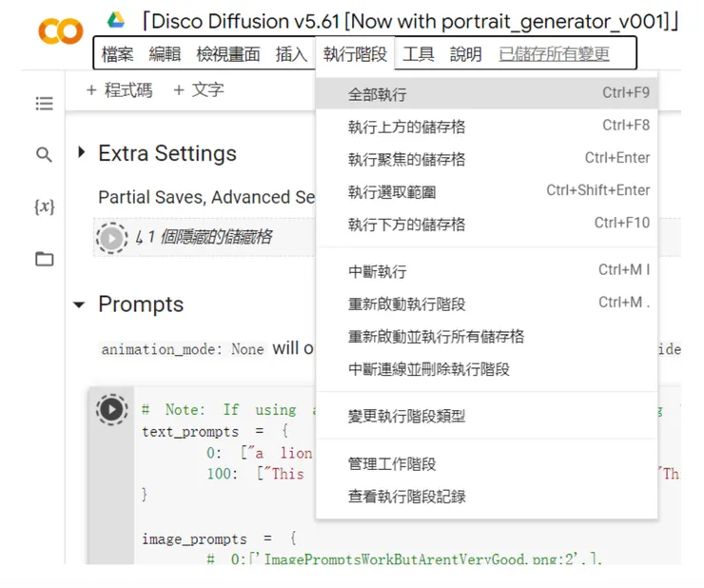This screenshot has height=588, width=704.
Task: Expand the 1 個隱藏的儲藏格 hidden cells
Action: point(205,237)
